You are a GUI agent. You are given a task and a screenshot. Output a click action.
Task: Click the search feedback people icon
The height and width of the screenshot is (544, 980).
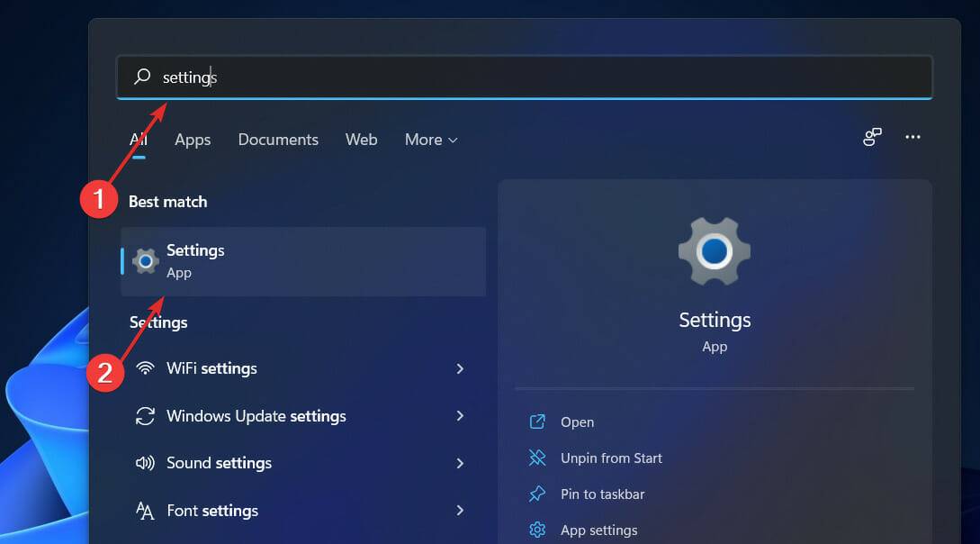(872, 137)
